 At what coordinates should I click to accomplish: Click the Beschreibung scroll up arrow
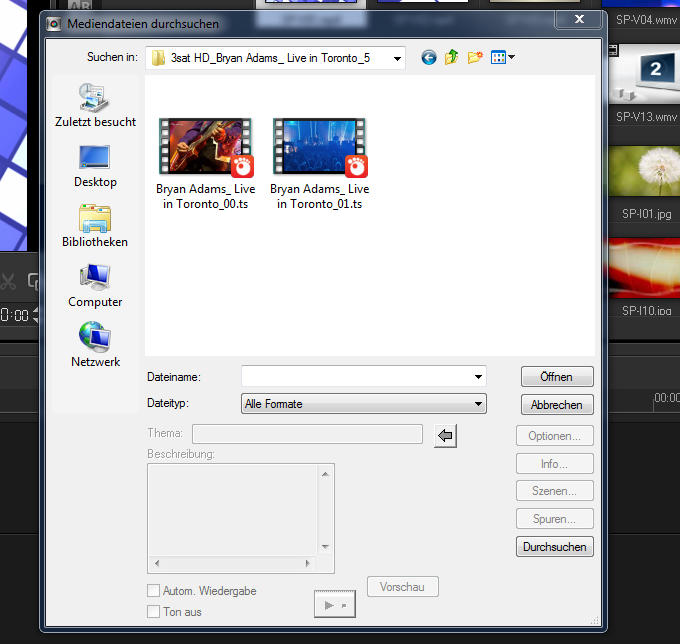pos(325,474)
